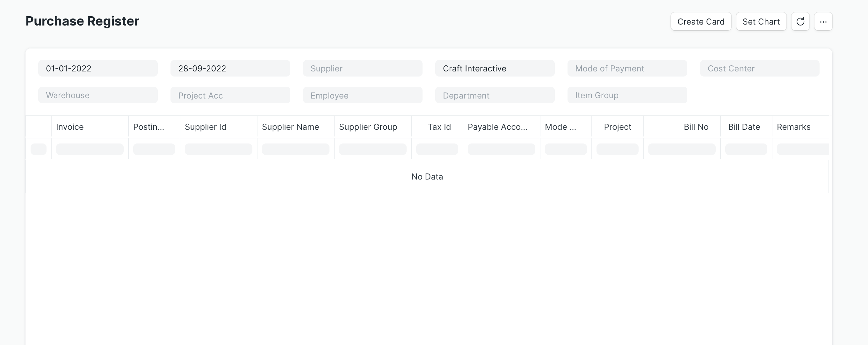Screen dimensions: 868x345
Task: Edit the start date 01-01-2022
Action: coord(98,68)
